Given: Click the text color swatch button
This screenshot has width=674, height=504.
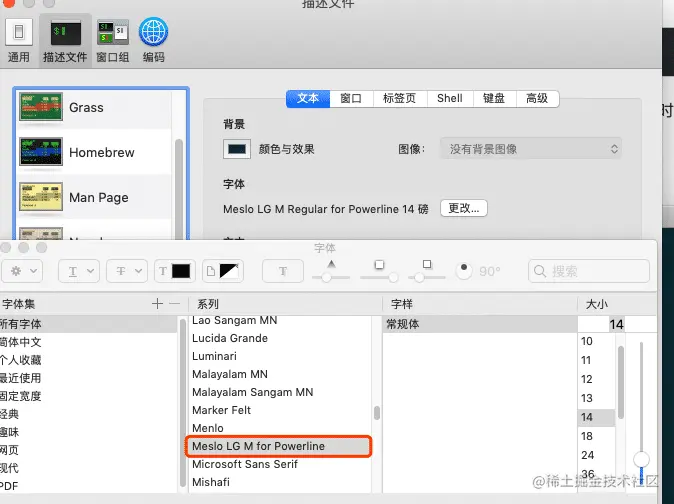Looking at the screenshot, I should [175, 271].
